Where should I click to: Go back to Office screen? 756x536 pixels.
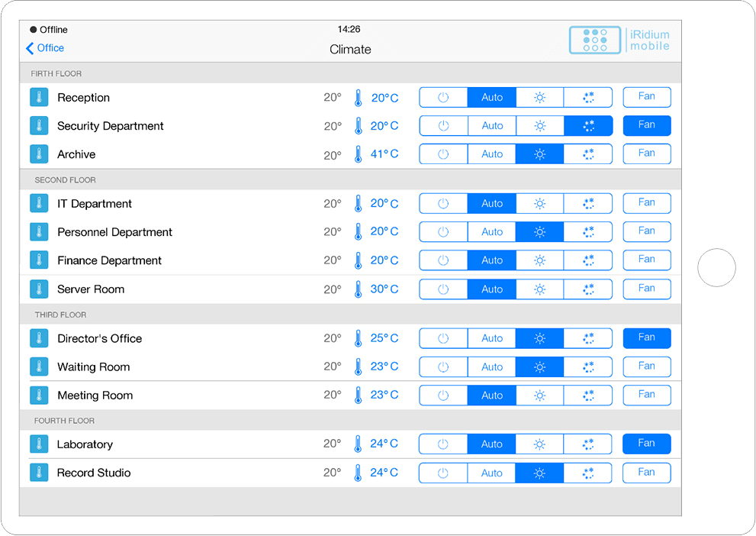tap(45, 48)
